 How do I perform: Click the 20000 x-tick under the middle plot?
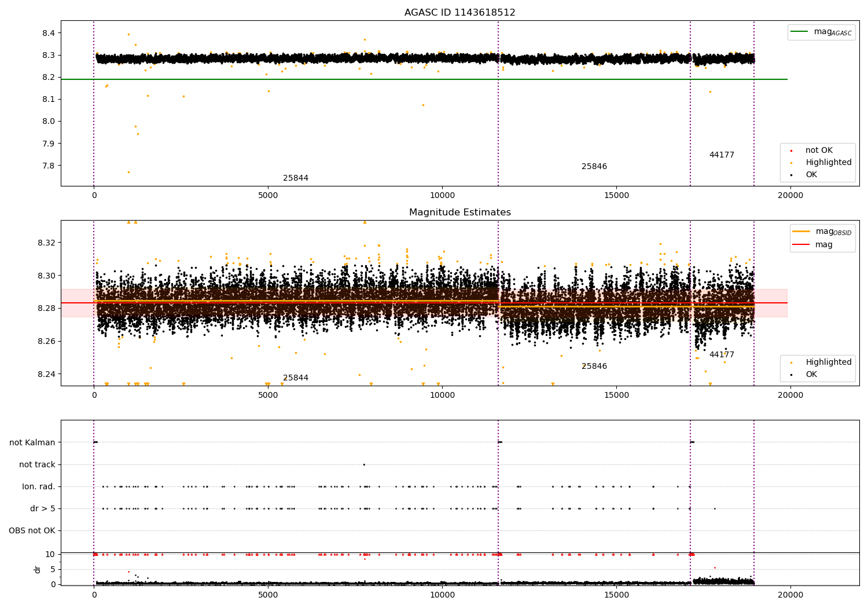pyautogui.click(x=790, y=395)
